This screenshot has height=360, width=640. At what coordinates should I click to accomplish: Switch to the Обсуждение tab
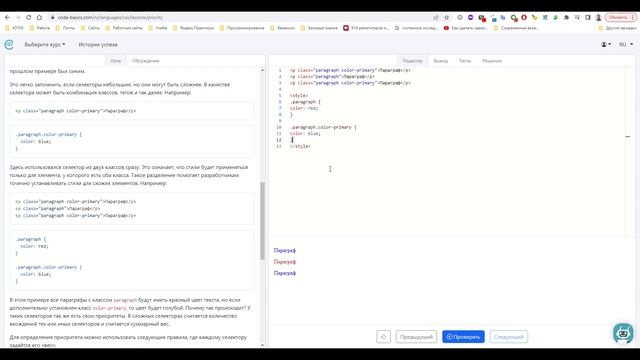[146, 61]
